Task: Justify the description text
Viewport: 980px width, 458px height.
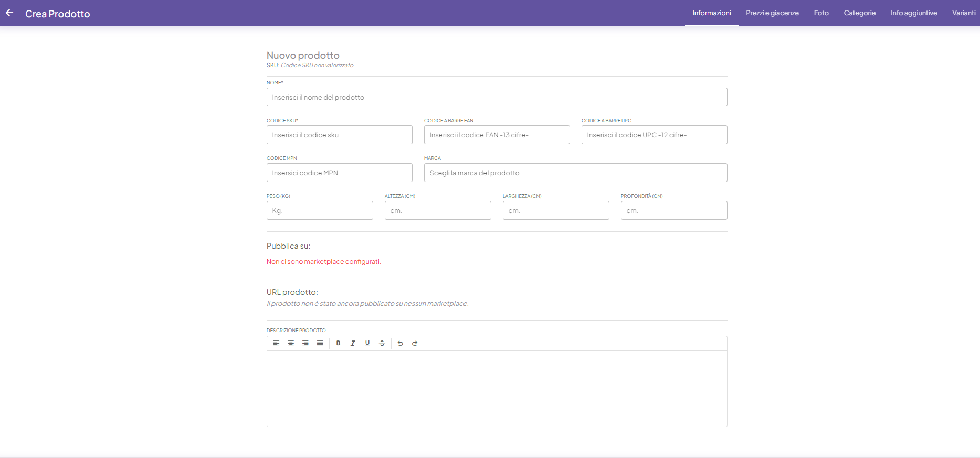Action: click(x=320, y=343)
